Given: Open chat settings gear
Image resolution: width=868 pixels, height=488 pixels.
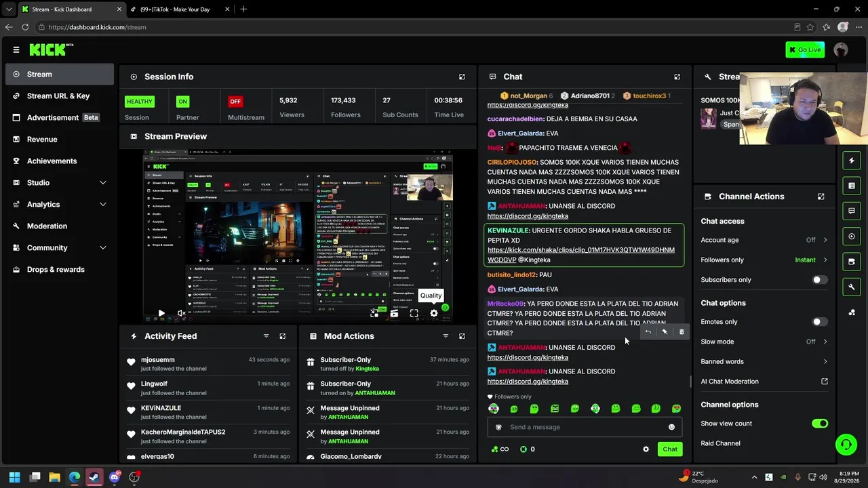Looking at the screenshot, I should coord(646,449).
